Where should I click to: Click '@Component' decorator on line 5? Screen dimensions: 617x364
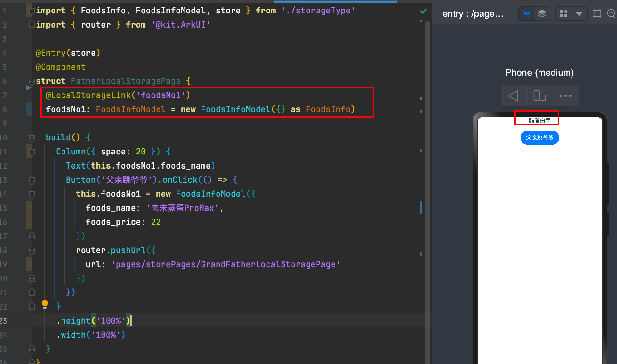61,67
